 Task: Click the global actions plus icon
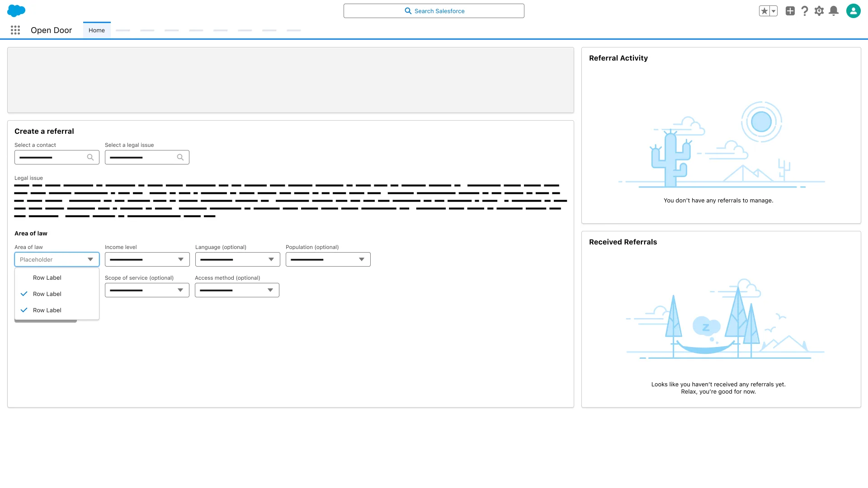click(x=790, y=11)
